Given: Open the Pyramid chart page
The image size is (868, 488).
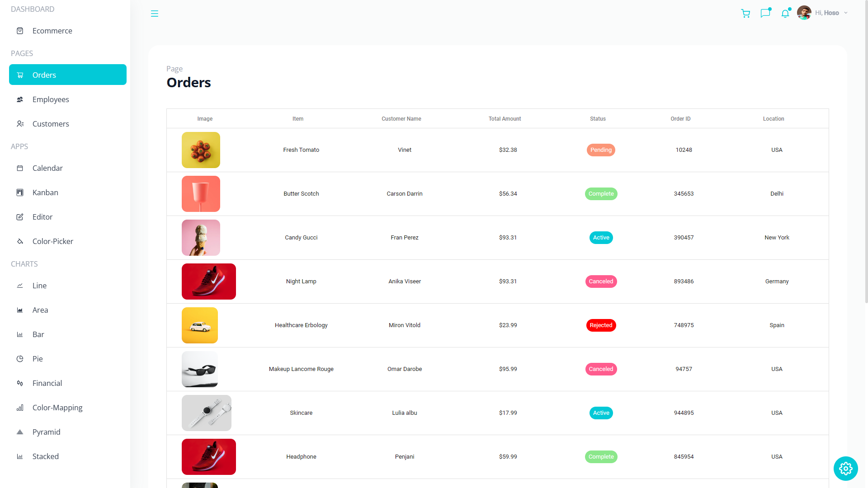Looking at the screenshot, I should [x=46, y=432].
